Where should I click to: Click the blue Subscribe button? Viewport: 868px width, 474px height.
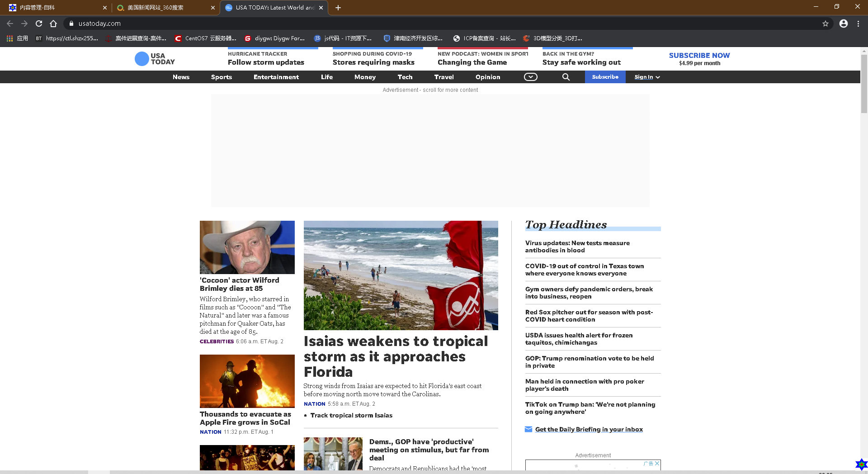point(605,77)
